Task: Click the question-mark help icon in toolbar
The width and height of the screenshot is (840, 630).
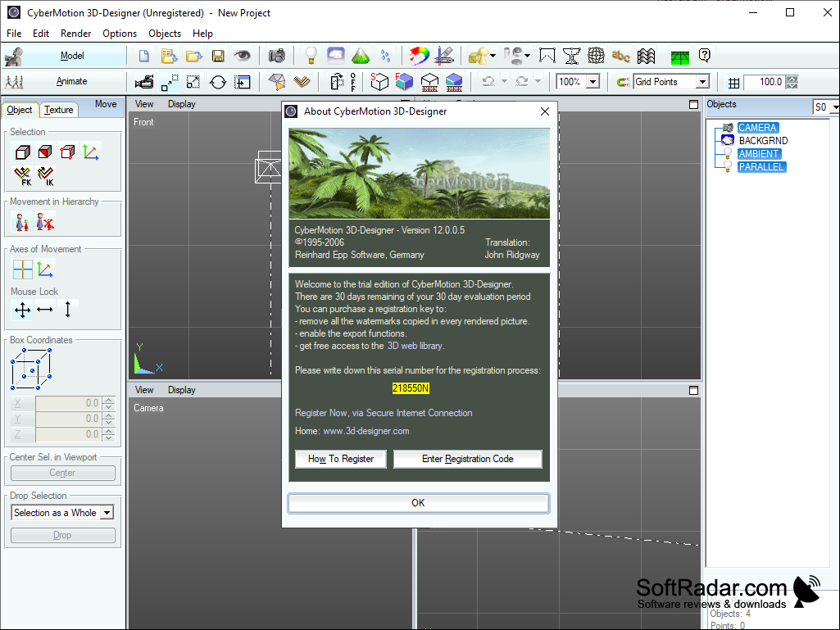Action: point(705,55)
